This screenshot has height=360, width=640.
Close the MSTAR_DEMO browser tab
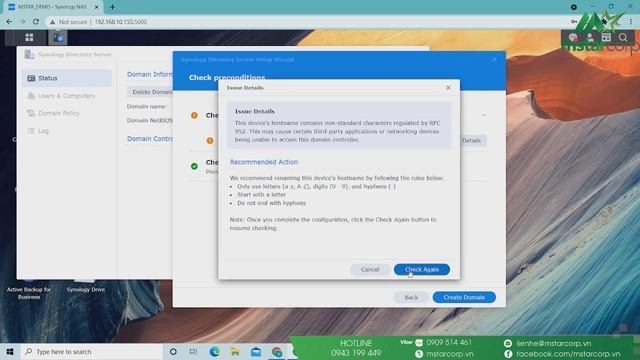coord(97,7)
